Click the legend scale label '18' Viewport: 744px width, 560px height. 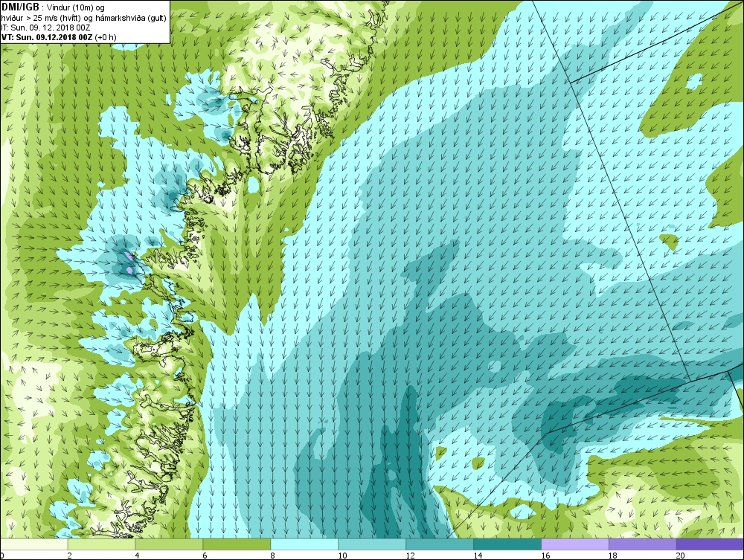tap(613, 556)
